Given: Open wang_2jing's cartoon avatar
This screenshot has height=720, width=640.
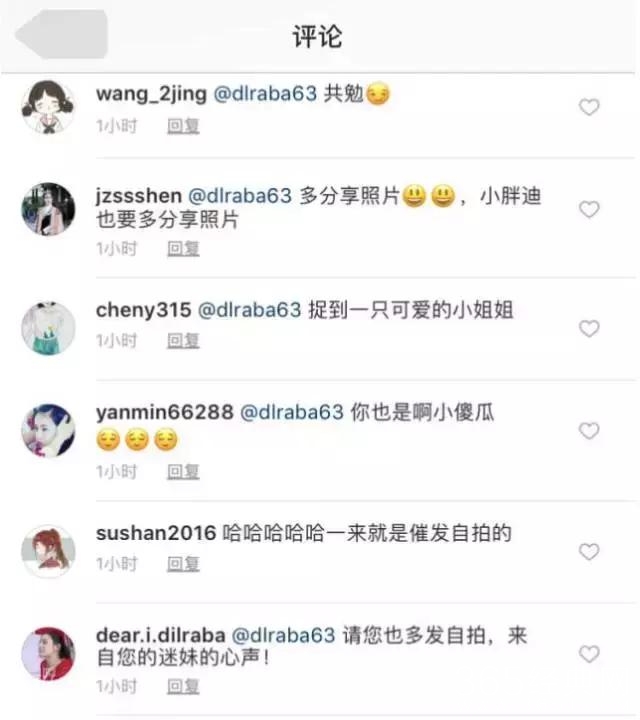Looking at the screenshot, I should (x=48, y=107).
